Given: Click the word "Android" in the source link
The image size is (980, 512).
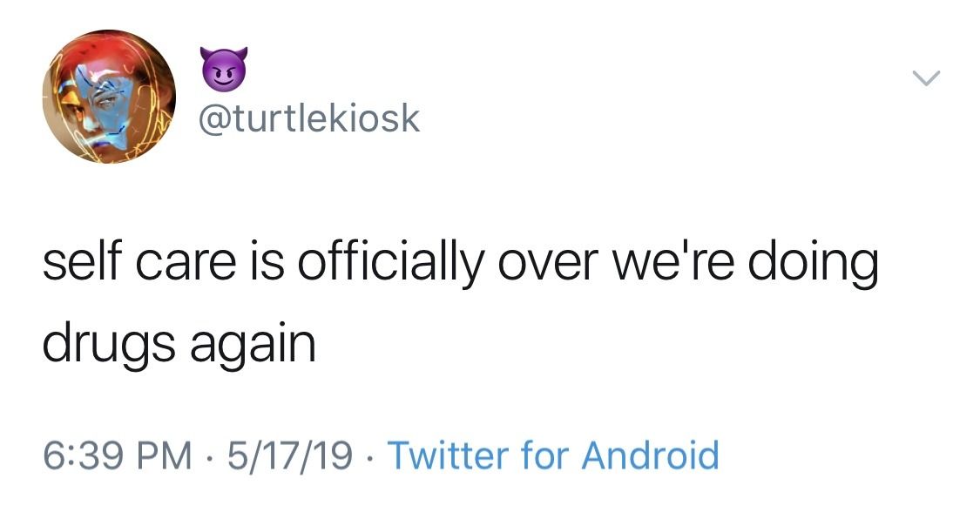Looking at the screenshot, I should [650, 455].
